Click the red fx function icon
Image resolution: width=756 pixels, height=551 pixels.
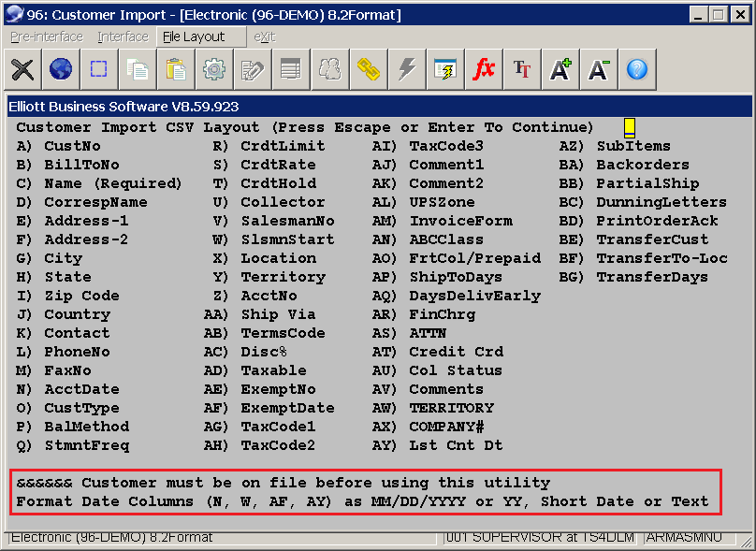click(x=484, y=69)
